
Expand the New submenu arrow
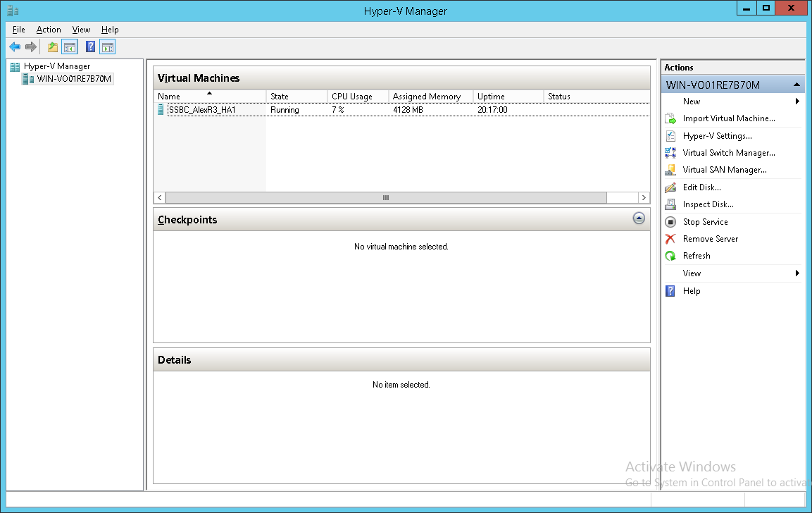pos(797,101)
